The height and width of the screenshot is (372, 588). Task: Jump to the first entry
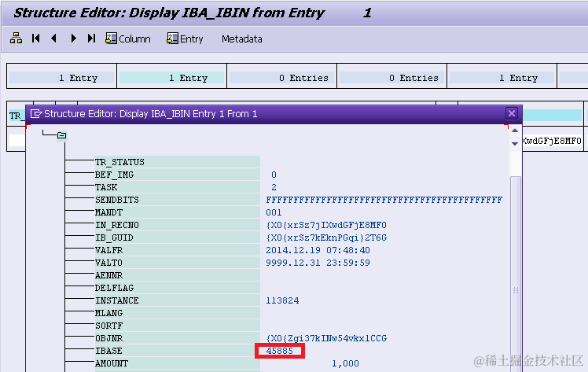(36, 39)
